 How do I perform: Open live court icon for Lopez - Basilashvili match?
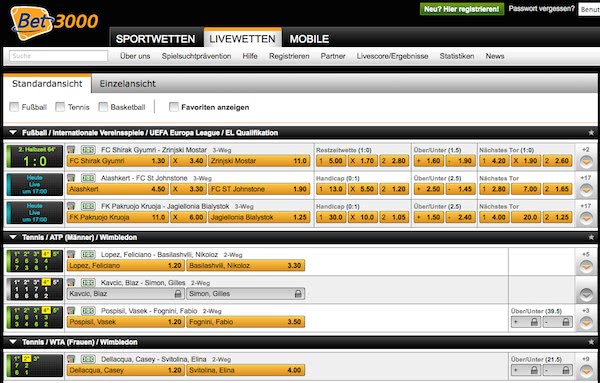(x=88, y=254)
